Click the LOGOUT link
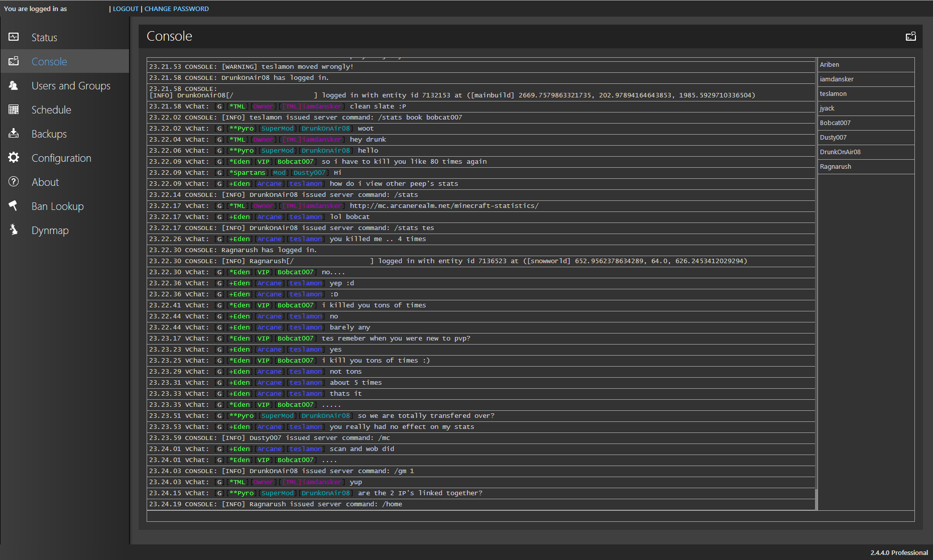 [126, 9]
